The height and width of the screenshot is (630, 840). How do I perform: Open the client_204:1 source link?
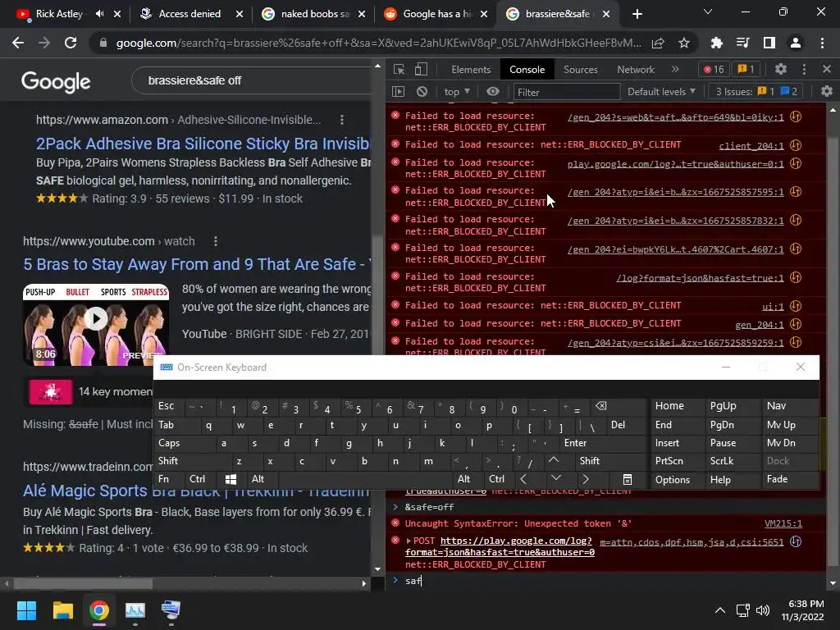(751, 146)
